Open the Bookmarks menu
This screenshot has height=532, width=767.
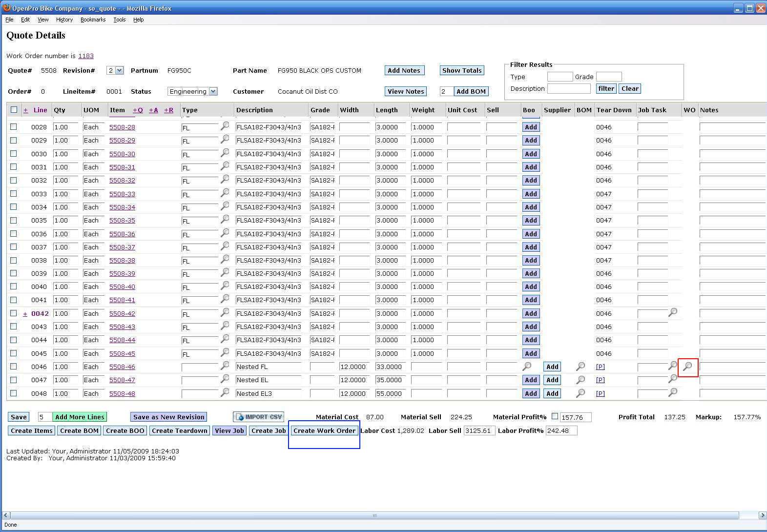coord(93,20)
